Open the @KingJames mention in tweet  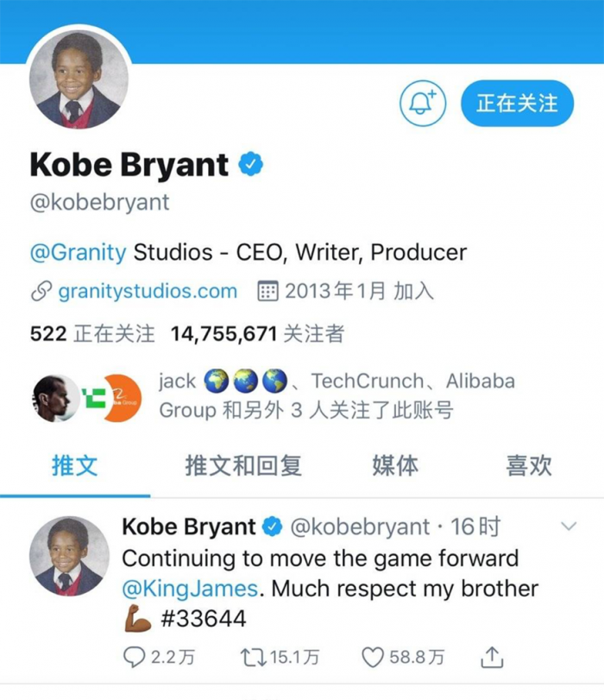[x=190, y=589]
